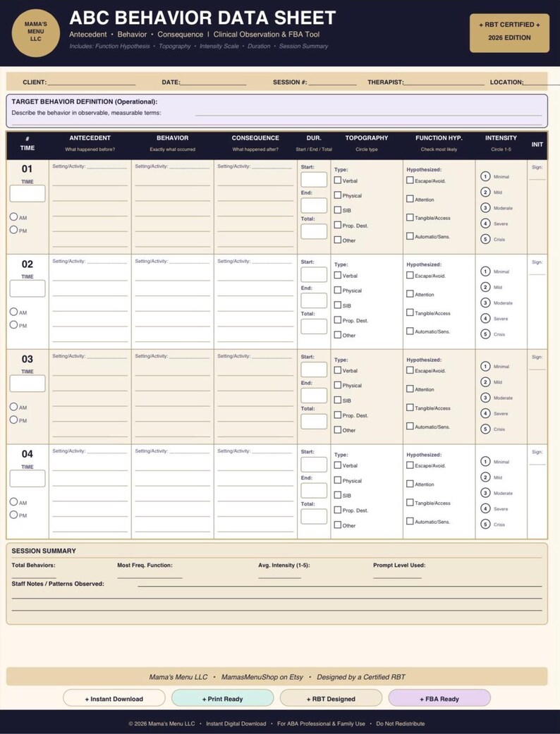
Task: Click the FBA Ready pill button
Action: tap(439, 699)
